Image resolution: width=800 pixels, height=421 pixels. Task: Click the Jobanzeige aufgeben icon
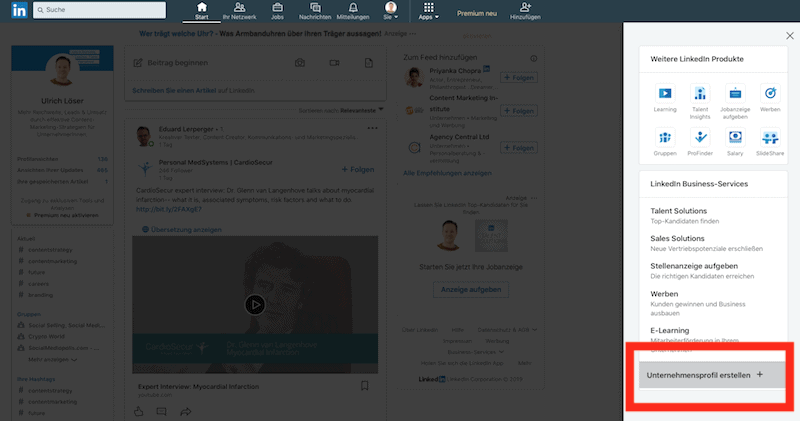pyautogui.click(x=735, y=94)
